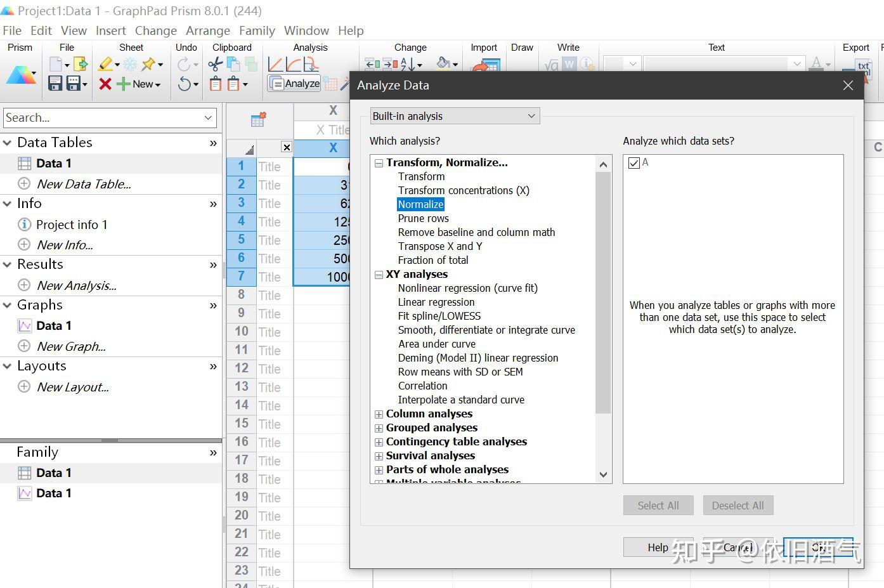Click the Word W write icon

(x=569, y=64)
